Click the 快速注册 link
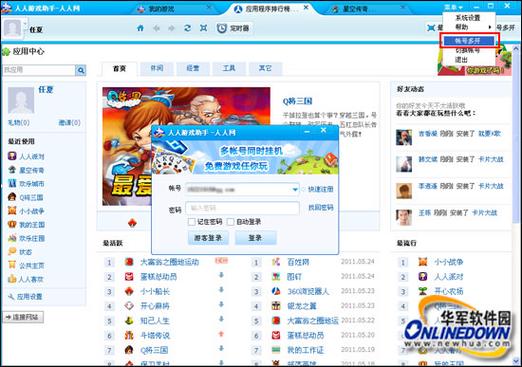Viewport: 522px width, 367px height. 320,189
